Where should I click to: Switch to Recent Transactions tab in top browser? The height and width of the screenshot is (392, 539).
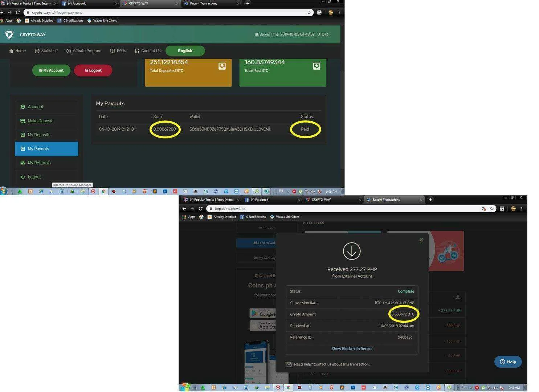pyautogui.click(x=212, y=3)
